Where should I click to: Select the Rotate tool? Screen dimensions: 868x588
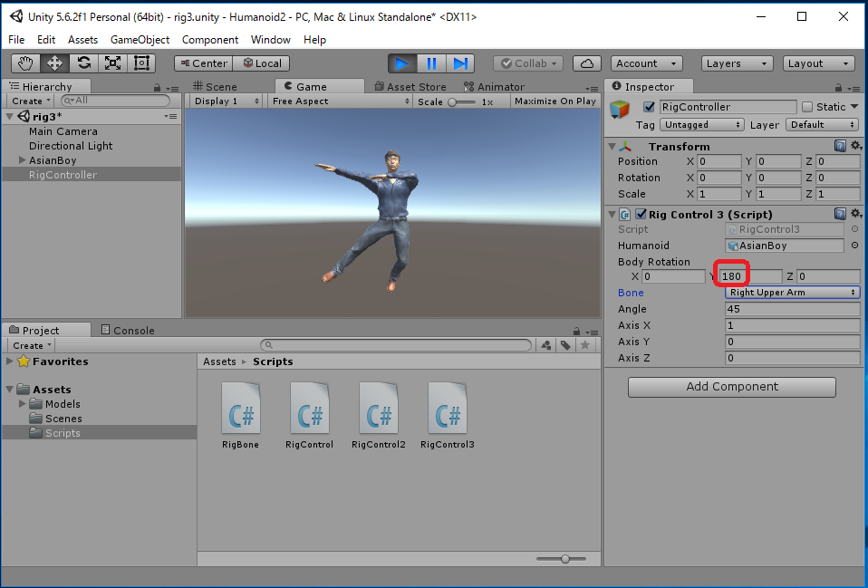(x=83, y=63)
